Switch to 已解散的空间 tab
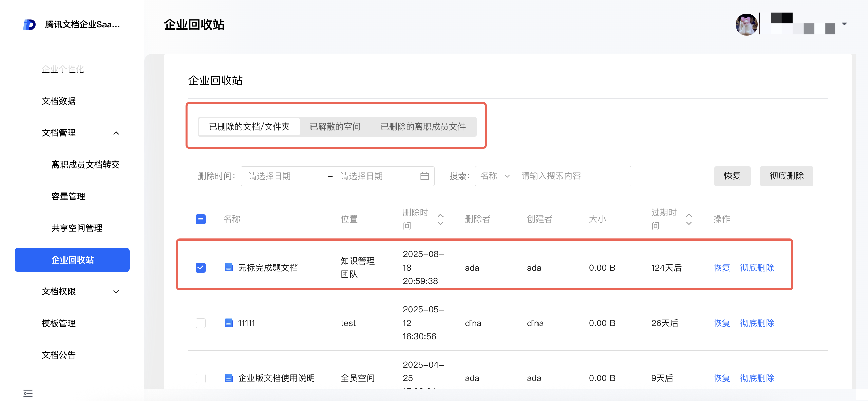This screenshot has height=401, width=868. pyautogui.click(x=335, y=127)
